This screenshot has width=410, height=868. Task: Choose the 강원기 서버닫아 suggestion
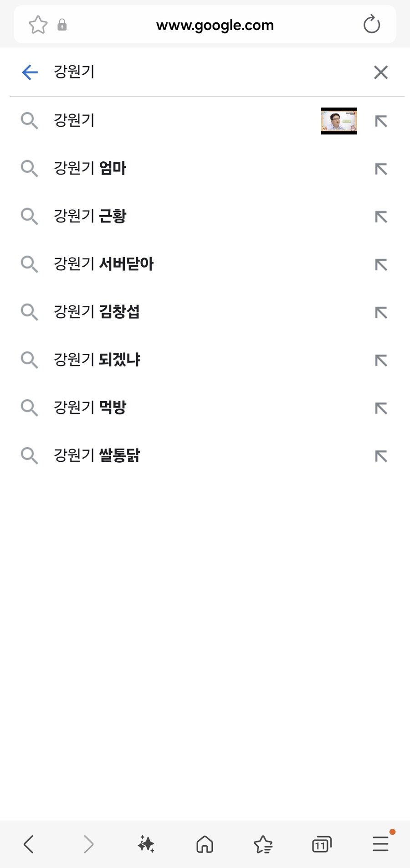point(104,264)
